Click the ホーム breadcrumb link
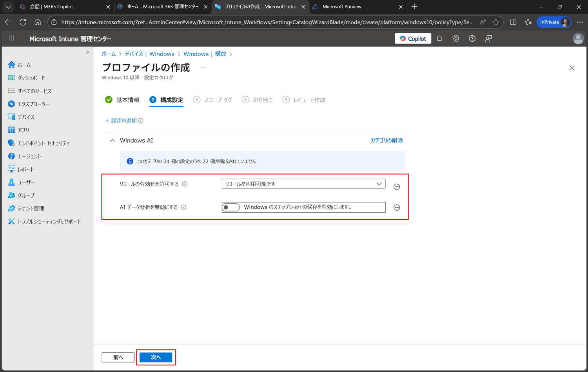Image resolution: width=588 pixels, height=372 pixels. click(x=109, y=54)
